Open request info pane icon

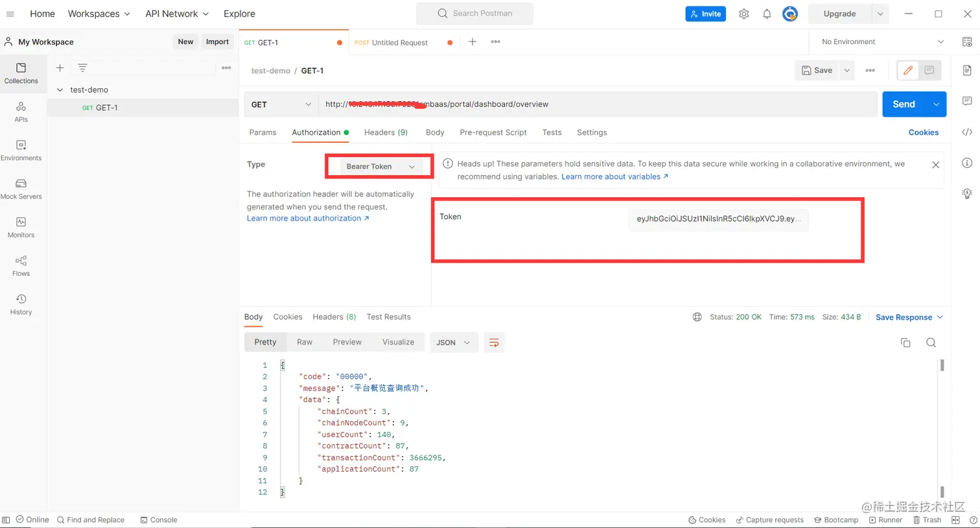click(x=967, y=163)
